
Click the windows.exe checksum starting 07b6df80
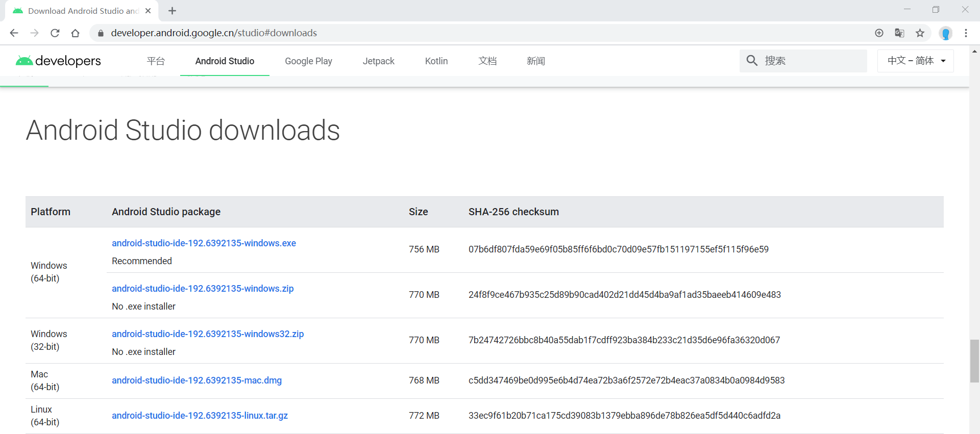(x=618, y=249)
